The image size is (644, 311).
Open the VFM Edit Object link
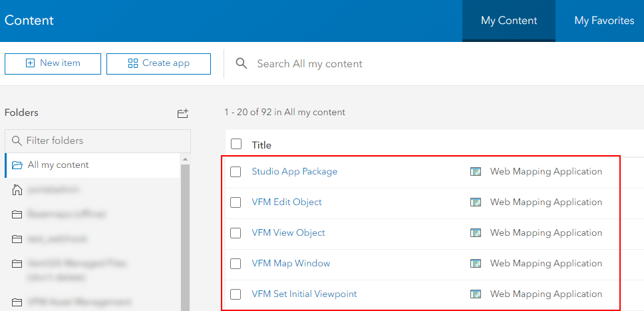287,202
